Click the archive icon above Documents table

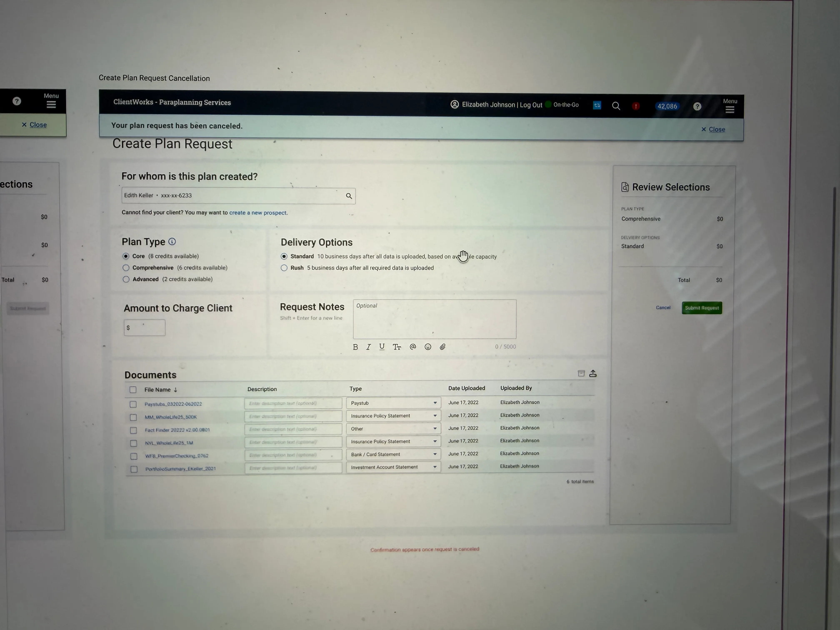click(581, 373)
